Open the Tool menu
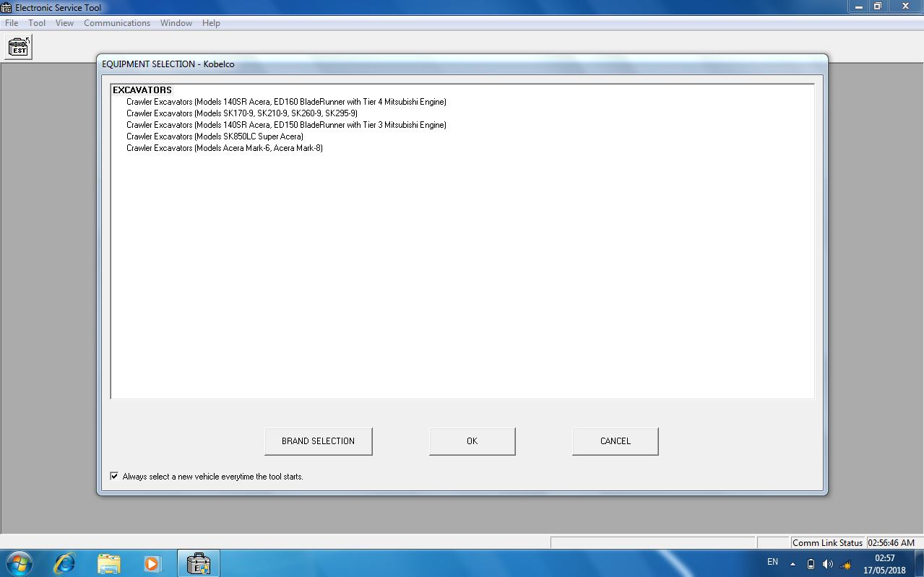The height and width of the screenshot is (577, 924). point(37,23)
